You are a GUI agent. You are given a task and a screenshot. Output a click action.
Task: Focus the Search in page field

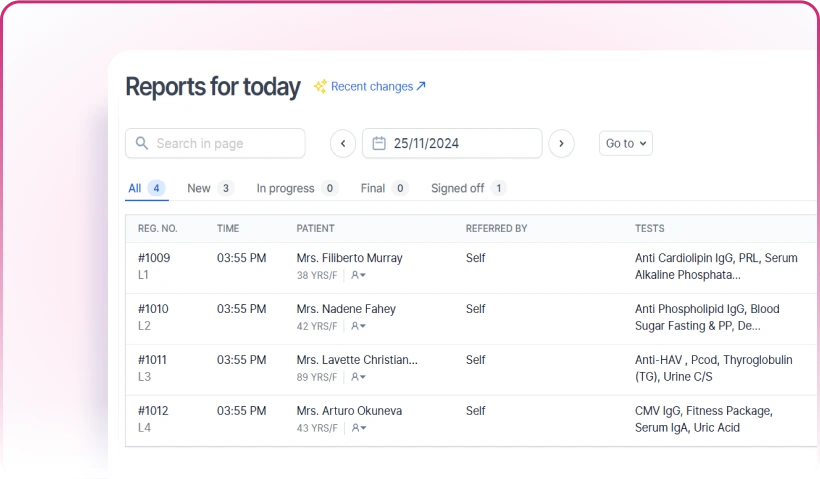(215, 143)
